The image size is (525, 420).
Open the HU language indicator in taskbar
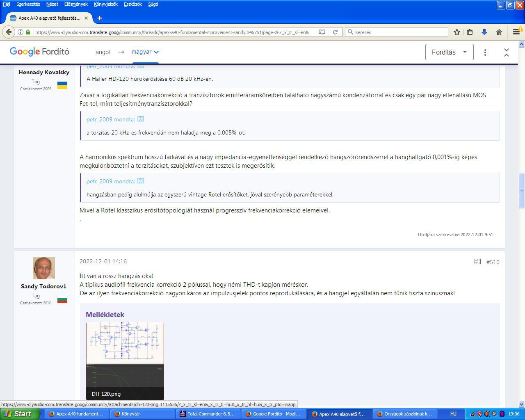coord(453,414)
